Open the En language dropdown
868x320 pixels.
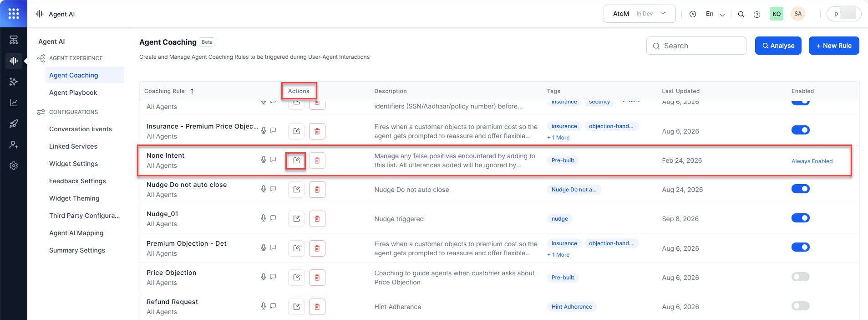[x=715, y=14]
